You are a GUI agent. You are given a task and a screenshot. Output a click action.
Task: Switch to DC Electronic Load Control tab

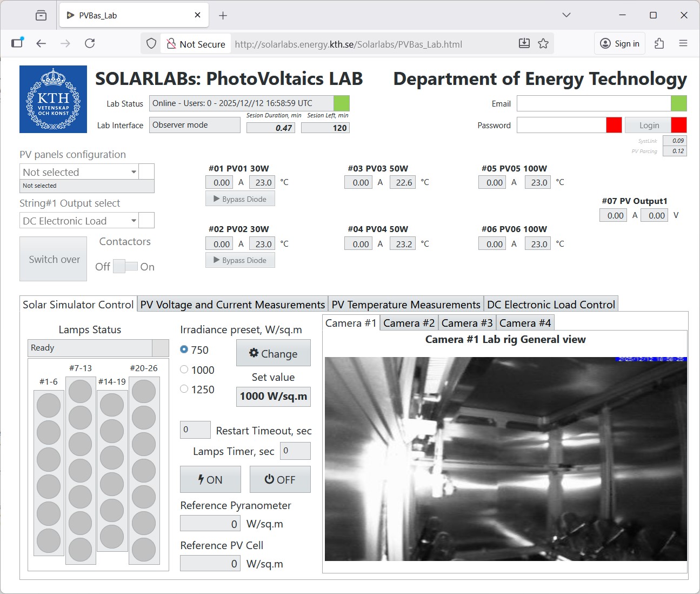550,305
